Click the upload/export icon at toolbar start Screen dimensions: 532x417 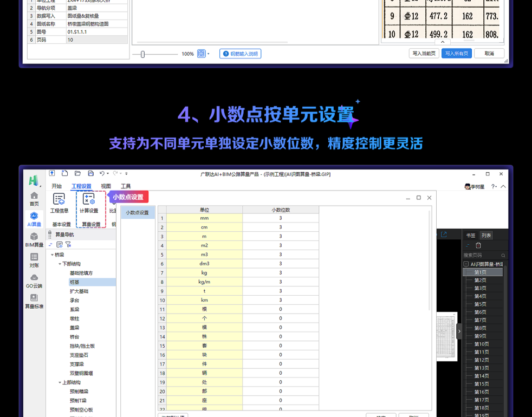coord(52,173)
